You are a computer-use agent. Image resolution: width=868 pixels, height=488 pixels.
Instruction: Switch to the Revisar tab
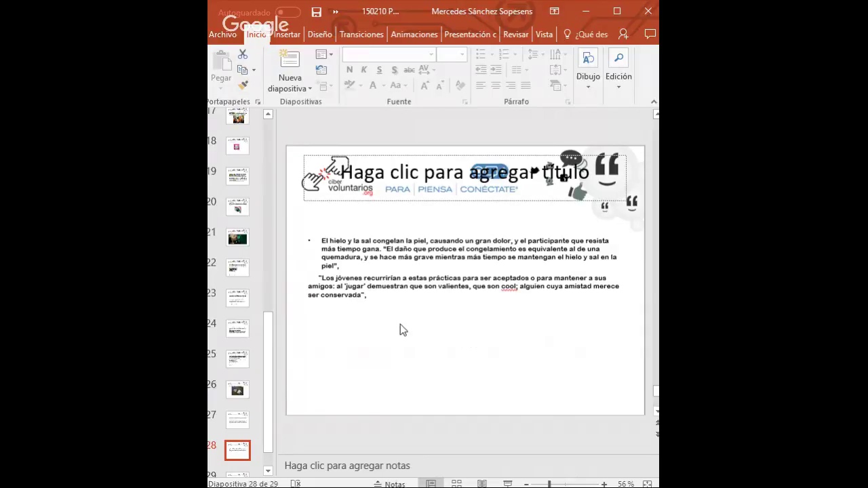click(x=516, y=35)
